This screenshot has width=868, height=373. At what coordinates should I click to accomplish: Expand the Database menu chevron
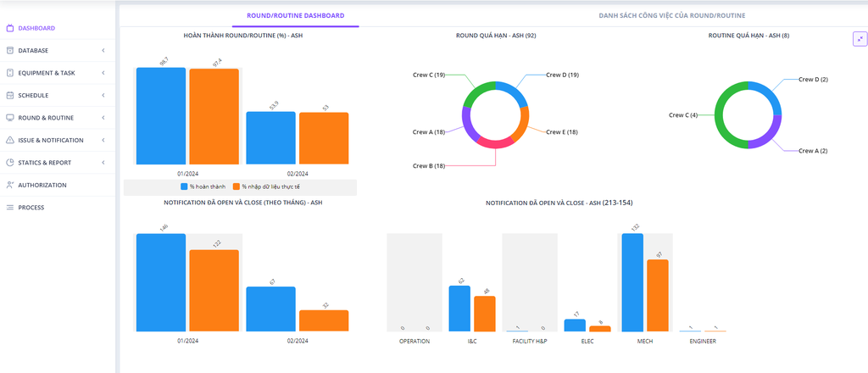103,50
